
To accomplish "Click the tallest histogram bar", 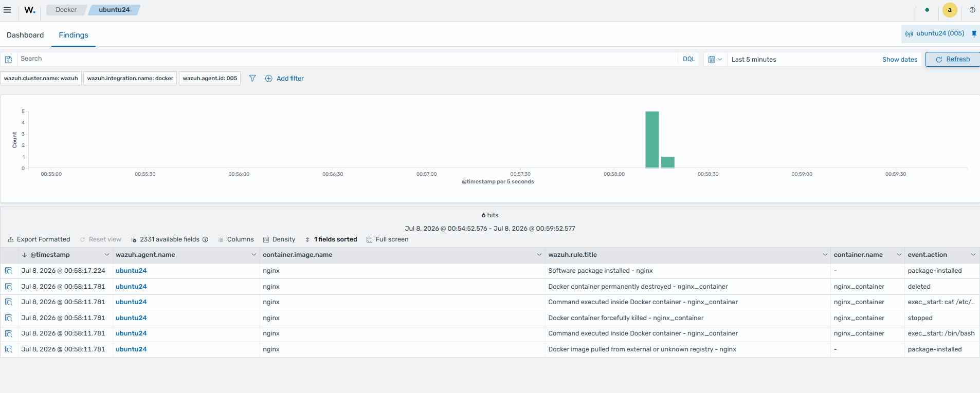I will [x=652, y=140].
